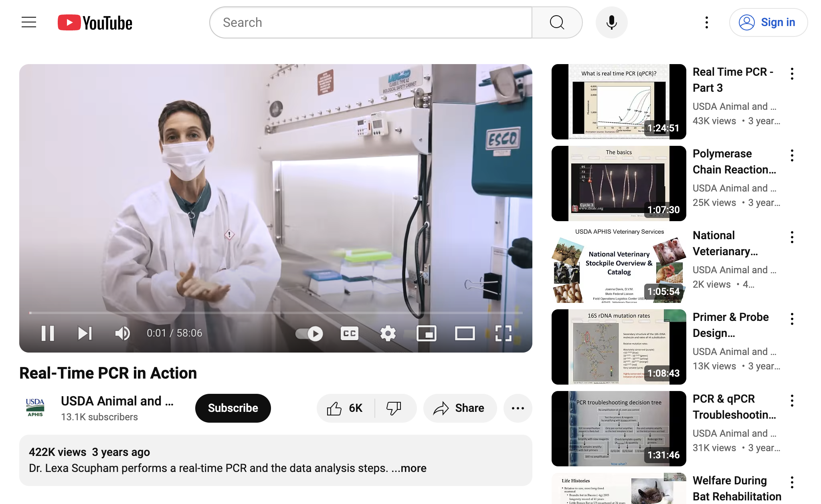Click the 13.1K subscribers text
The image size is (821, 504).
point(99,417)
